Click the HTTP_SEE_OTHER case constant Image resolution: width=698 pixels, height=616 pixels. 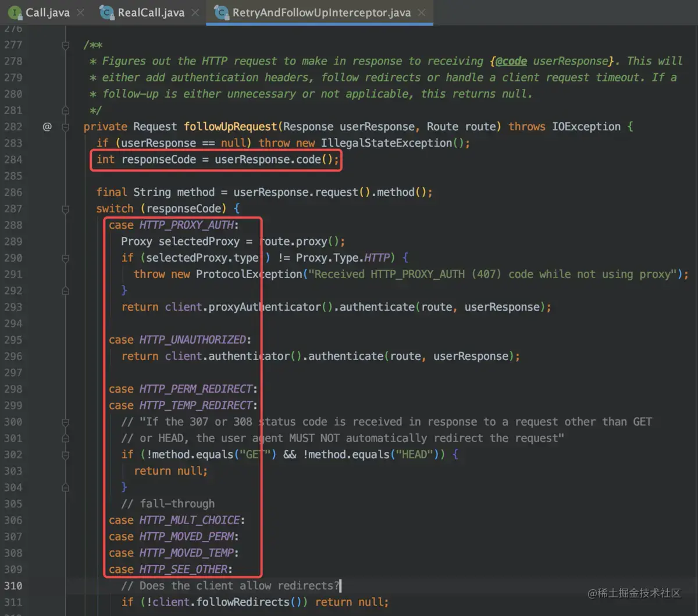183,569
